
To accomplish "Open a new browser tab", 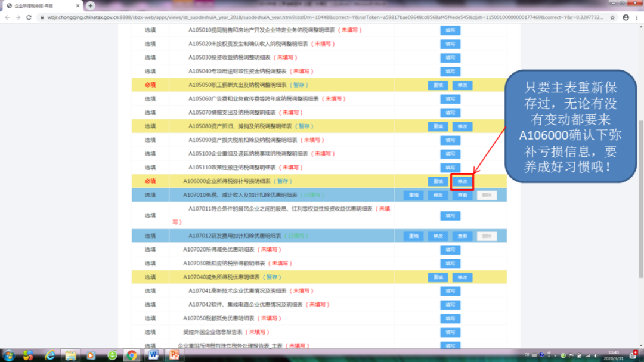I will click(x=91, y=5).
